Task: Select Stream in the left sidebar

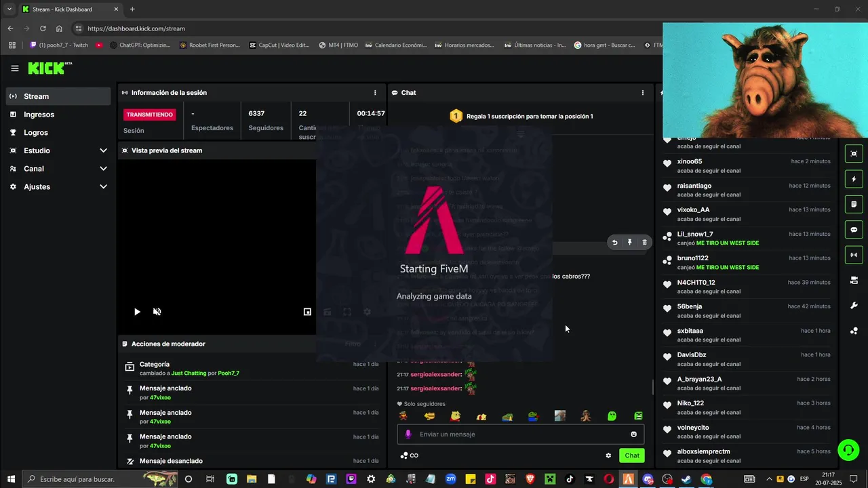Action: coord(58,96)
